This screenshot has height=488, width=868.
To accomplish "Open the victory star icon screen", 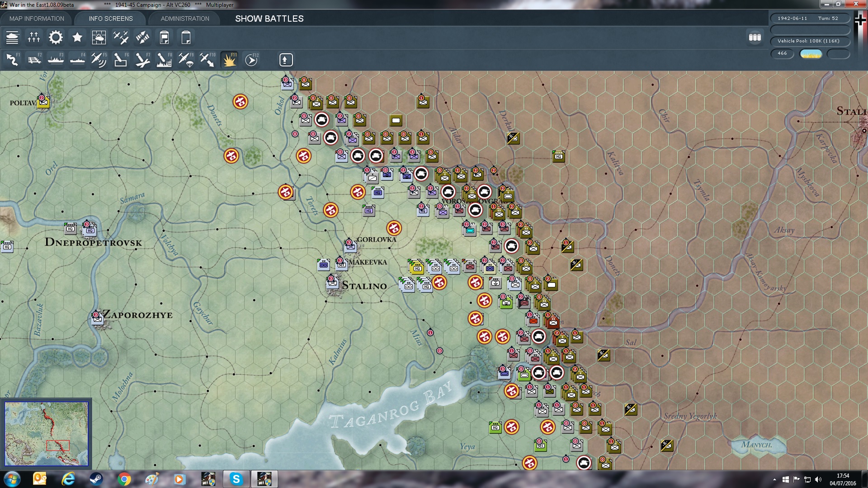I will (x=77, y=38).
